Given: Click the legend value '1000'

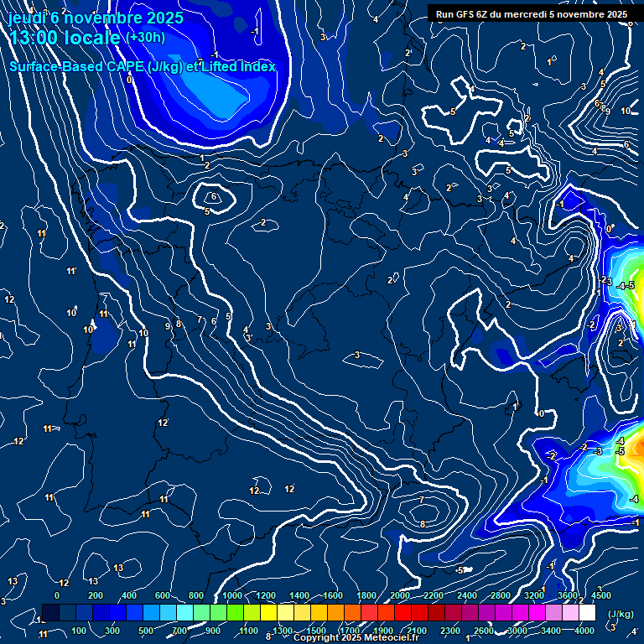Looking at the screenshot, I should pyautogui.click(x=232, y=595).
